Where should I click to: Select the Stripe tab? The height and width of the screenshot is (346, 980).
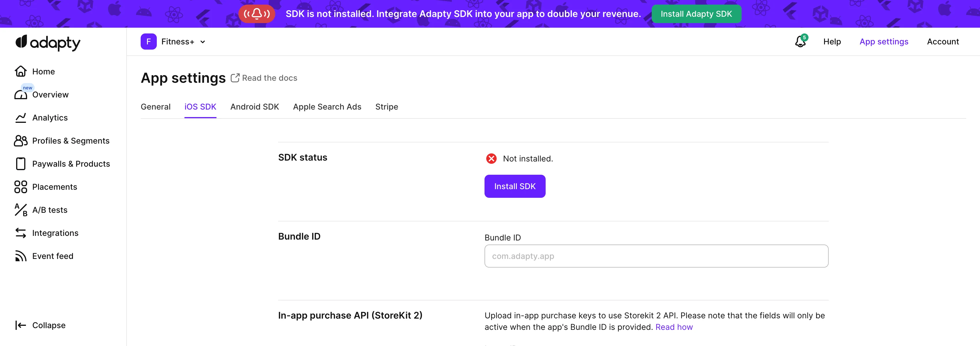coord(387,107)
